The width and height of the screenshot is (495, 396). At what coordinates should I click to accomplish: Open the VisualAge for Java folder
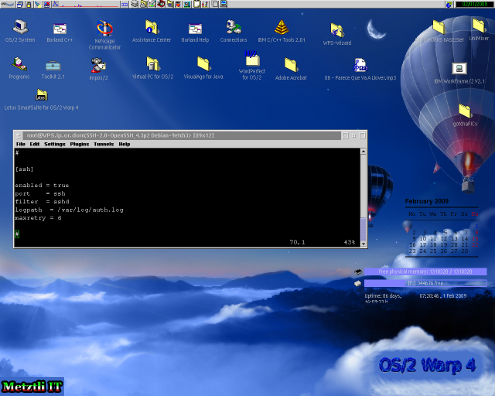[x=203, y=64]
